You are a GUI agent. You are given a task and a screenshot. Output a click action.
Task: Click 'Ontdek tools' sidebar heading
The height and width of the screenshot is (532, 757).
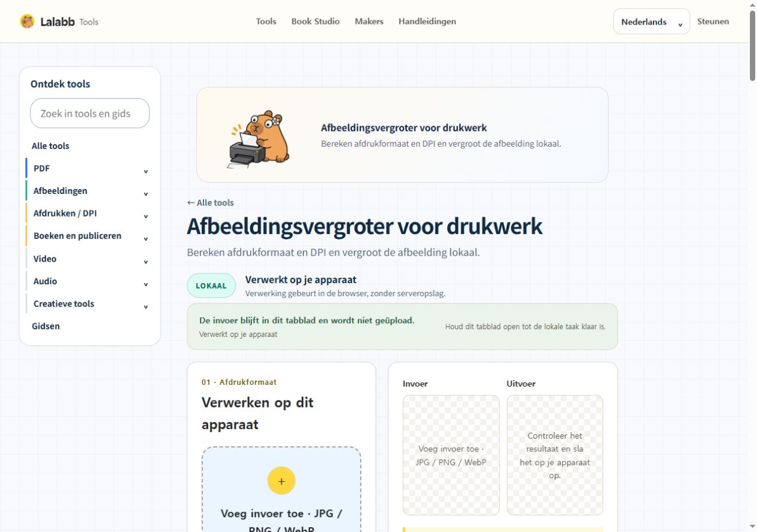click(x=60, y=84)
